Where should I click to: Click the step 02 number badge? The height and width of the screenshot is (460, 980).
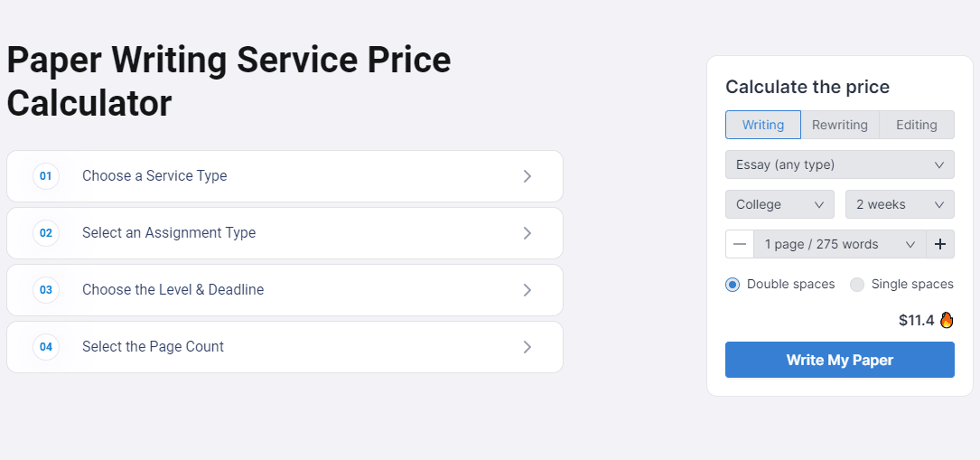point(46,233)
